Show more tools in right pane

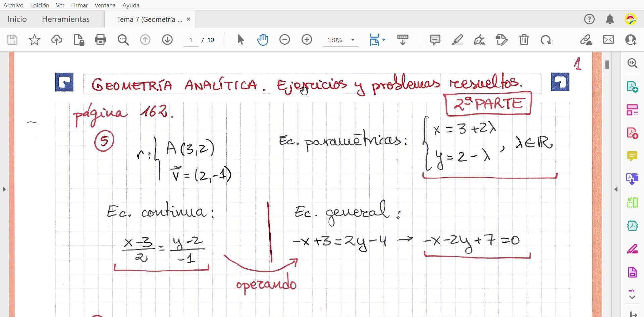click(x=632, y=297)
